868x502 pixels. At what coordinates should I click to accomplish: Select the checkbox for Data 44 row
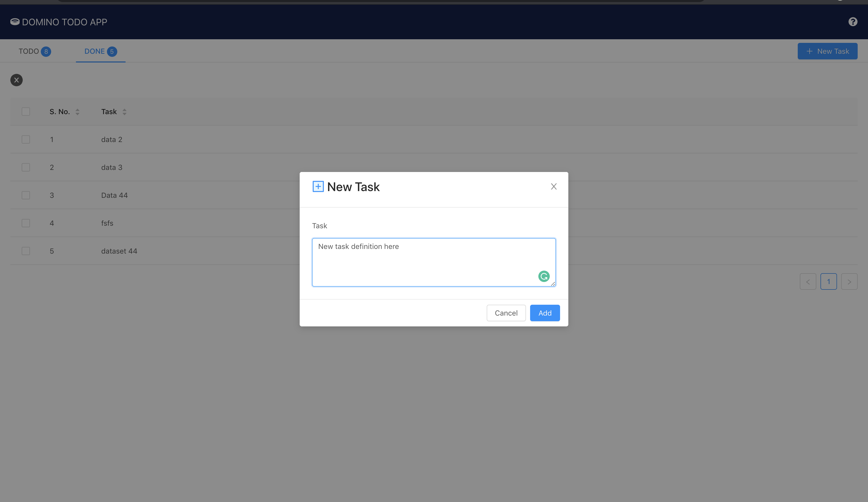click(26, 195)
